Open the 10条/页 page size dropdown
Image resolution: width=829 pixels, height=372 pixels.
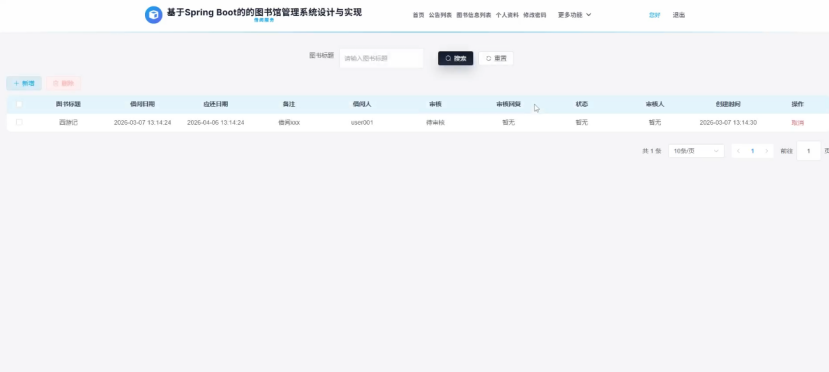696,151
